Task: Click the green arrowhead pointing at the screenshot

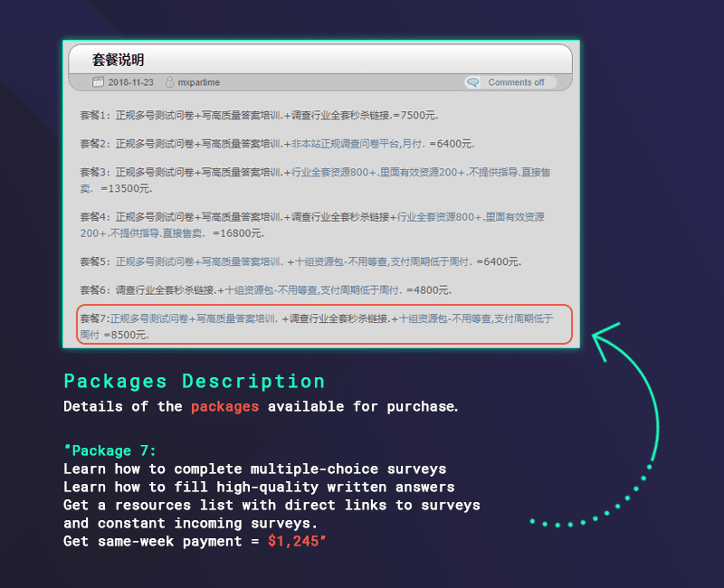Action: [605, 340]
